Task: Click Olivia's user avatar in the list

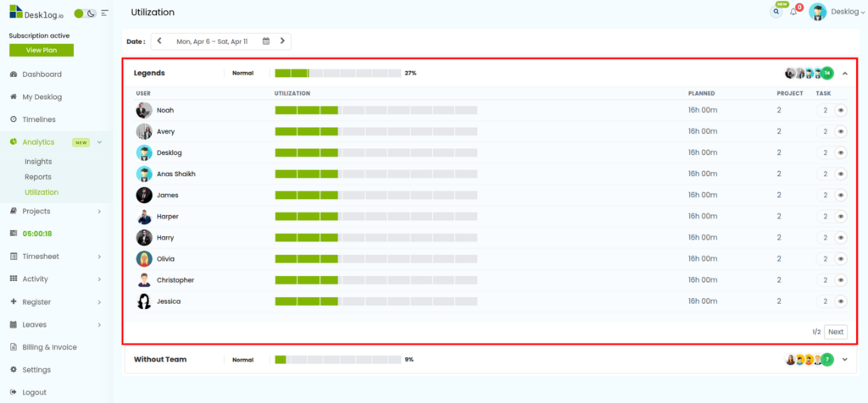Action: [144, 258]
